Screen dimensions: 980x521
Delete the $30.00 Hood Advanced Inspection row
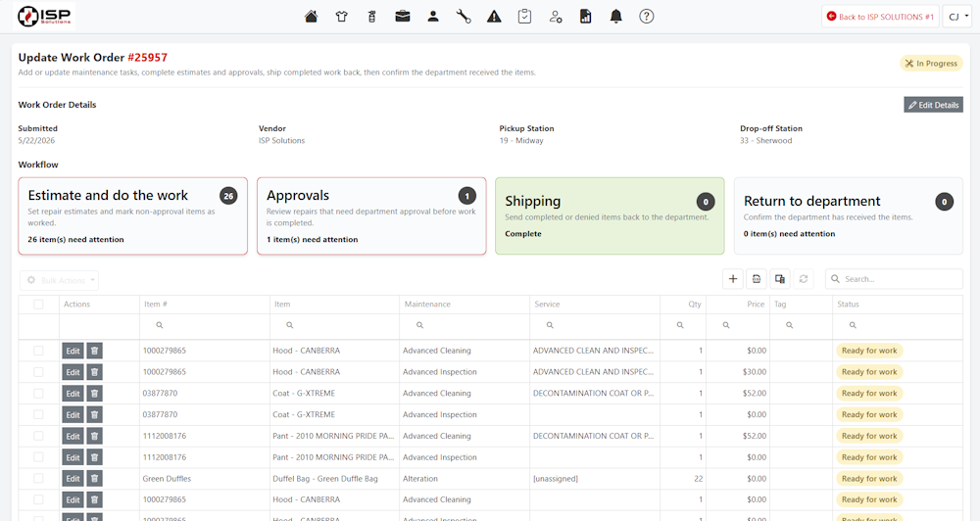click(94, 372)
